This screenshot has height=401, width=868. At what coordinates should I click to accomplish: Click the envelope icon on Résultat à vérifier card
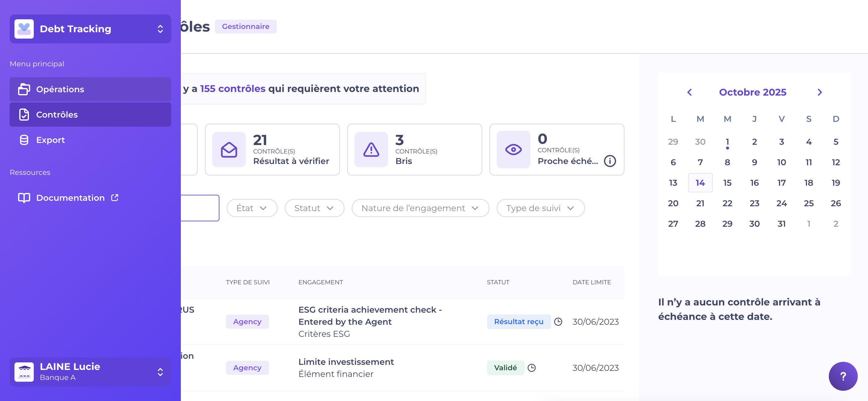[x=229, y=150]
